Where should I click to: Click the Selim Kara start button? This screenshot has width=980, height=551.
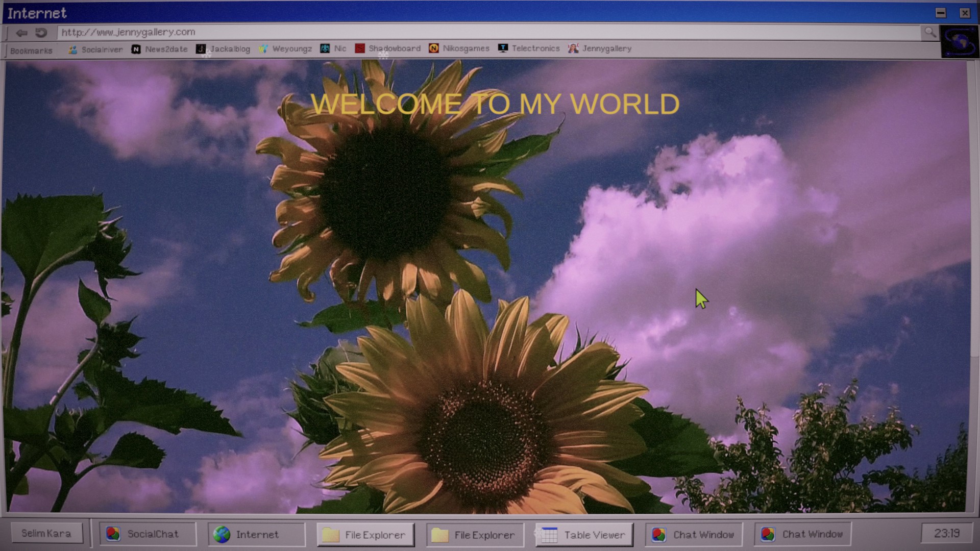46,533
